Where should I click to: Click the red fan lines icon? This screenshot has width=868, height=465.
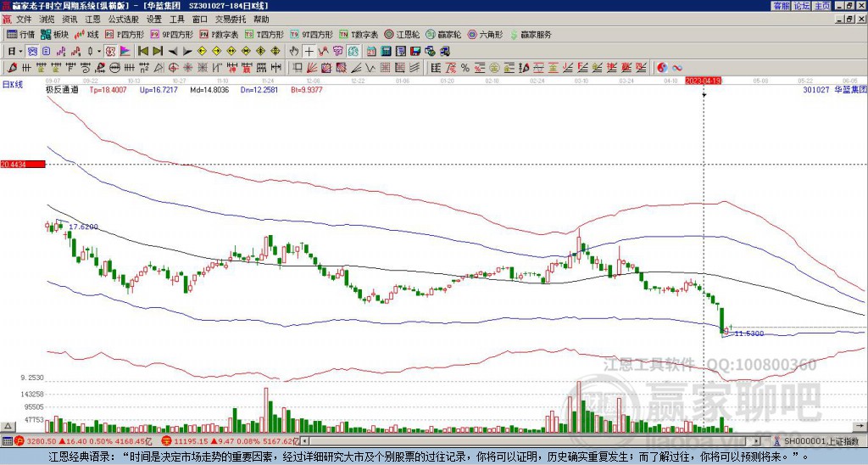pyautogui.click(x=312, y=68)
